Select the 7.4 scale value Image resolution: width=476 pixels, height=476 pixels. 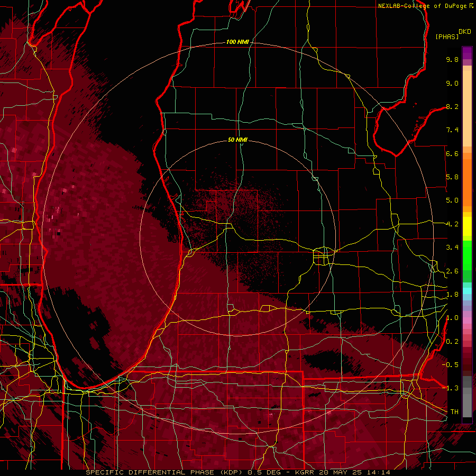(452, 130)
